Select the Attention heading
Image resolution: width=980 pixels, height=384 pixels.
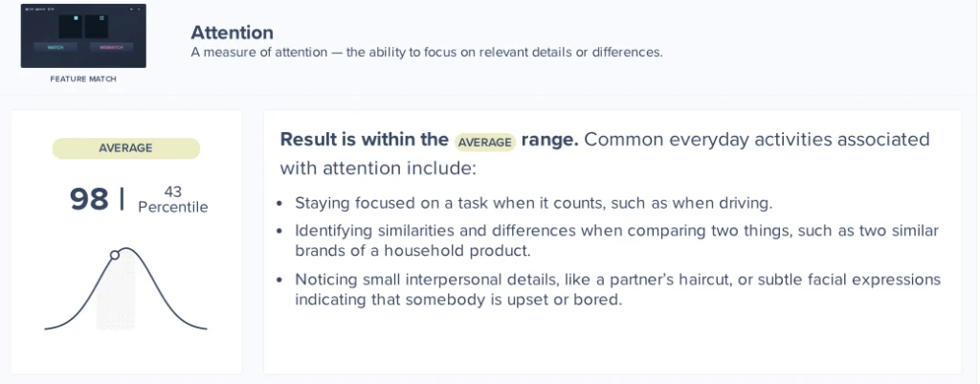[232, 33]
